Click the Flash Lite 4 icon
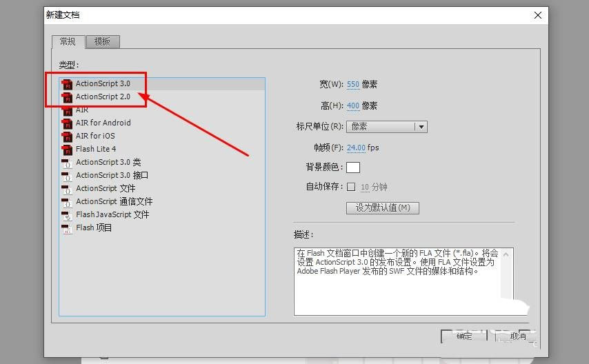Screen dimensions: 589x364 67,150
